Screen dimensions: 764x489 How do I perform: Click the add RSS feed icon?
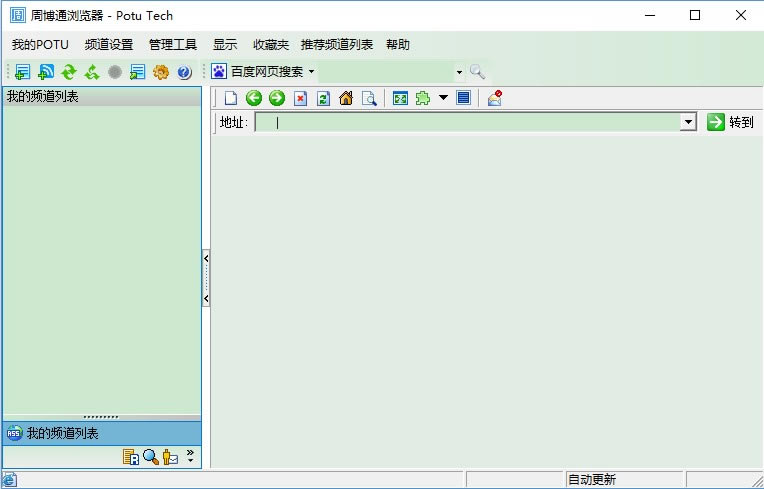pyautogui.click(x=46, y=72)
